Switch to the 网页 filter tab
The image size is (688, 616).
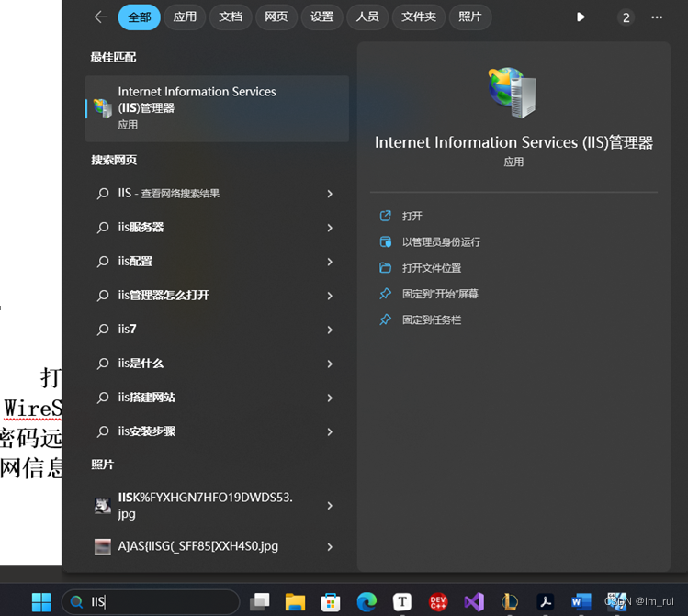(276, 17)
